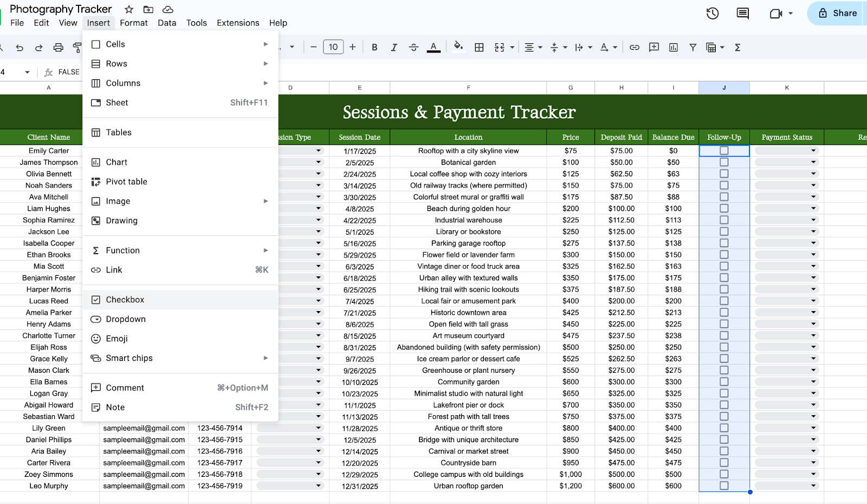
Task: Apply strikethrough from the toolbar
Action: pos(413,48)
